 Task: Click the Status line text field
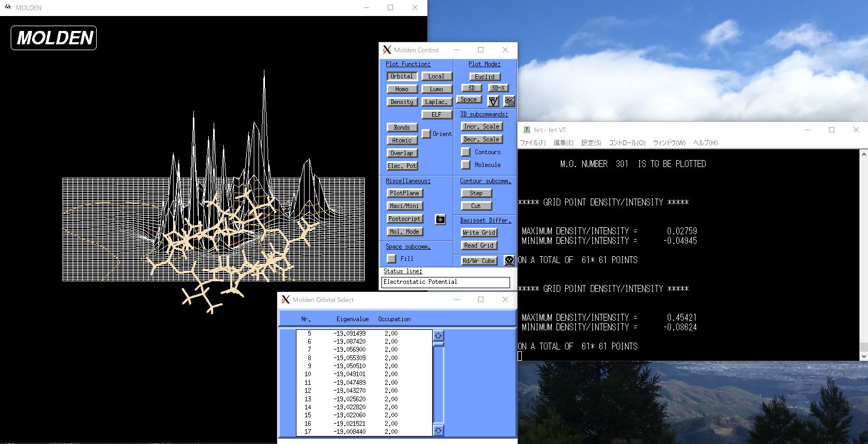point(445,282)
